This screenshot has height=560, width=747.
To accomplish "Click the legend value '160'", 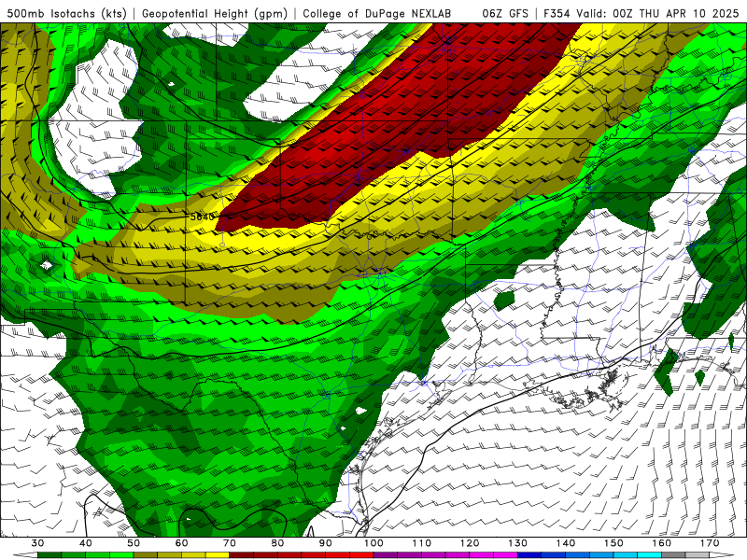I will pos(662,543).
